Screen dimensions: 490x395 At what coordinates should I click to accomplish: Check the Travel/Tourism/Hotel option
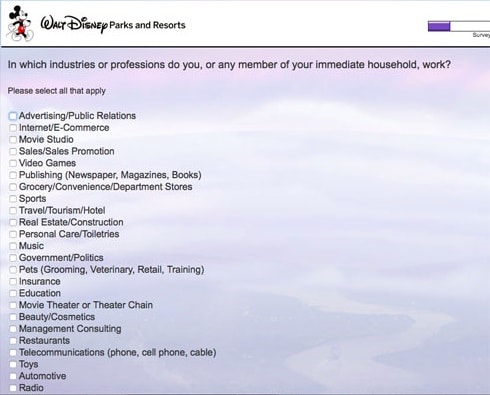tap(13, 211)
